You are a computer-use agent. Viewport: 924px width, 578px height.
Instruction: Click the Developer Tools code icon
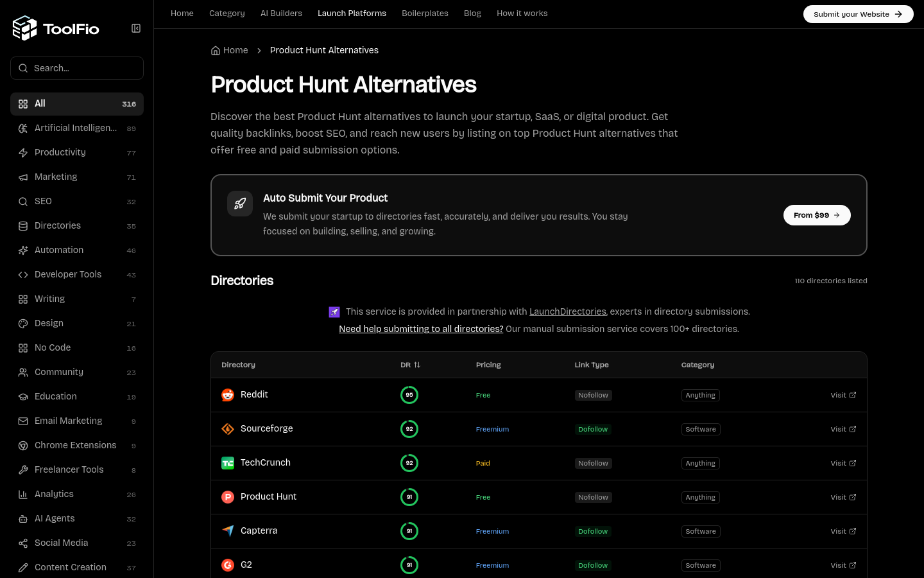point(23,275)
